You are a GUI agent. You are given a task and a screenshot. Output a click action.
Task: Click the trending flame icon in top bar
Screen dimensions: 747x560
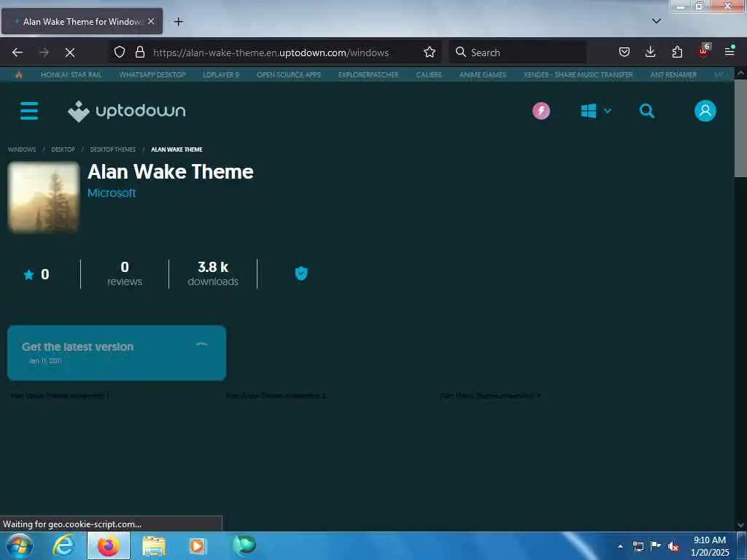click(18, 75)
